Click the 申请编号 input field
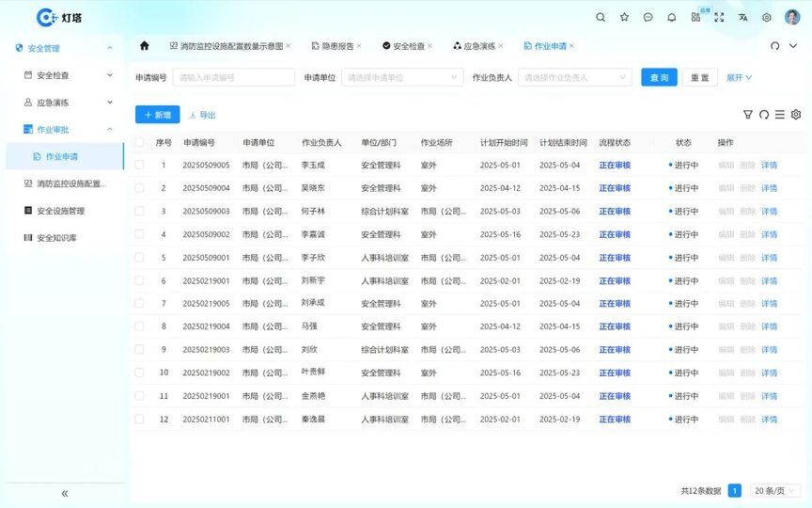Screen dimensions: 812x508 [x=234, y=77]
